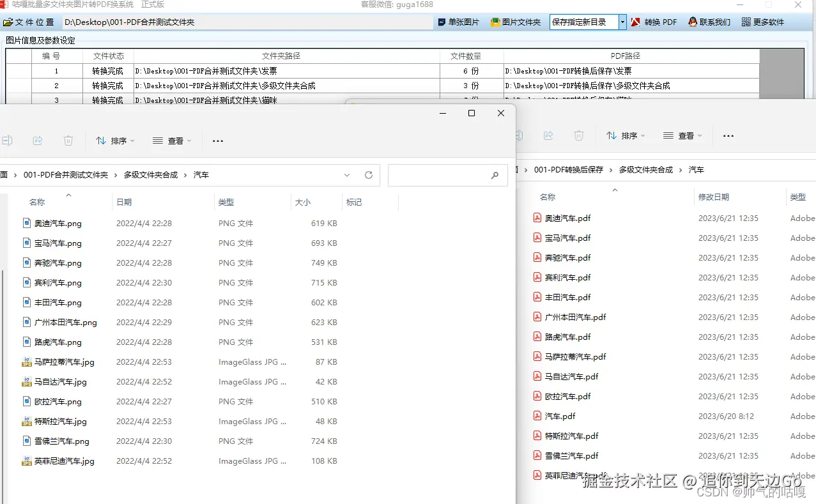816x504 pixels.
Task: Click the search box in the front Explorer window
Action: [447, 175]
